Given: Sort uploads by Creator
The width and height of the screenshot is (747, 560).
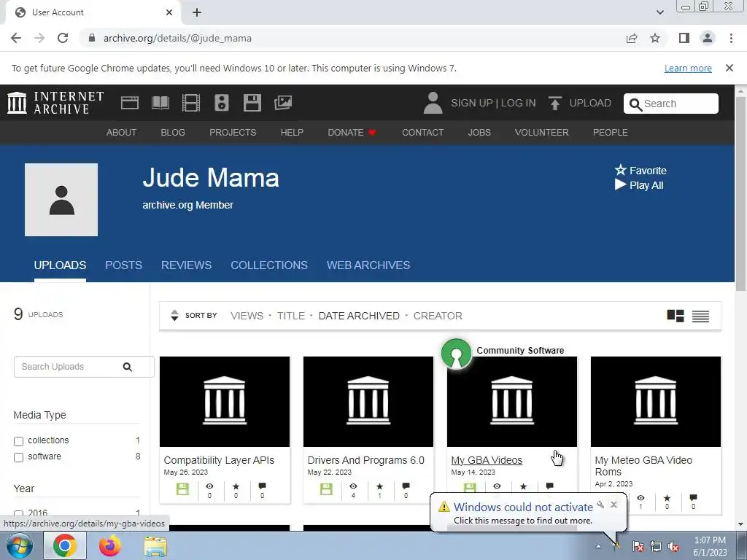Looking at the screenshot, I should pyautogui.click(x=438, y=316).
